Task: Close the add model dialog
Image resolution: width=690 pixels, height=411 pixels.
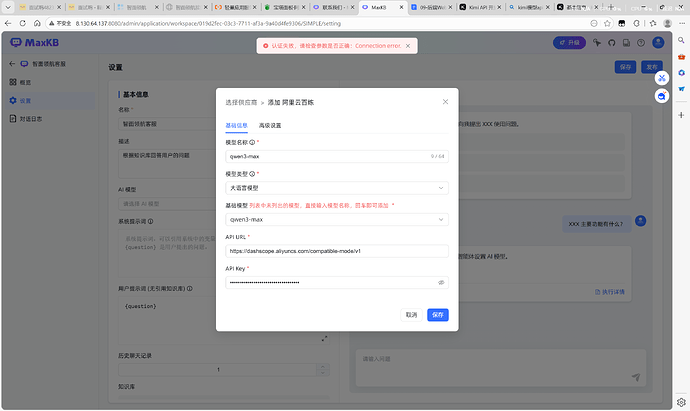Action: pos(446,102)
